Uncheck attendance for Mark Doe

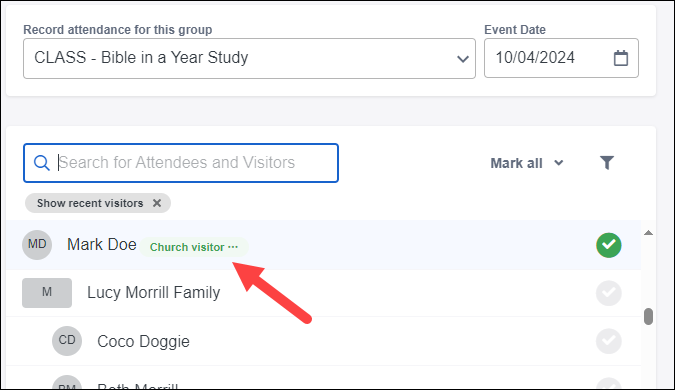[x=609, y=245]
